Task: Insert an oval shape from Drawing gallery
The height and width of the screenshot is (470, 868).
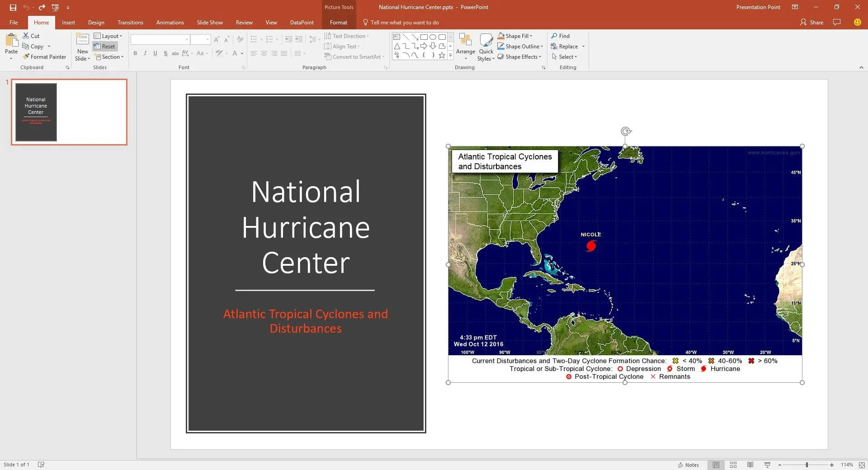Action: [x=433, y=37]
